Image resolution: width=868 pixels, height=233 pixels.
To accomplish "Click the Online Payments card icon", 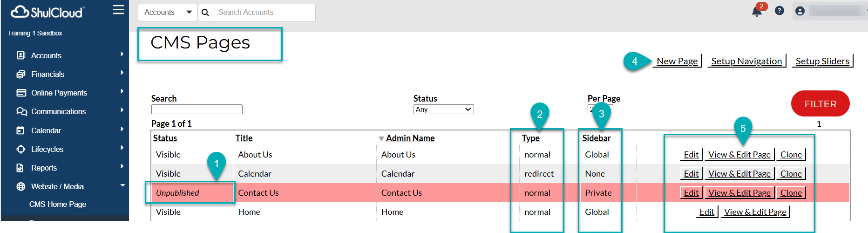I will tap(21, 93).
